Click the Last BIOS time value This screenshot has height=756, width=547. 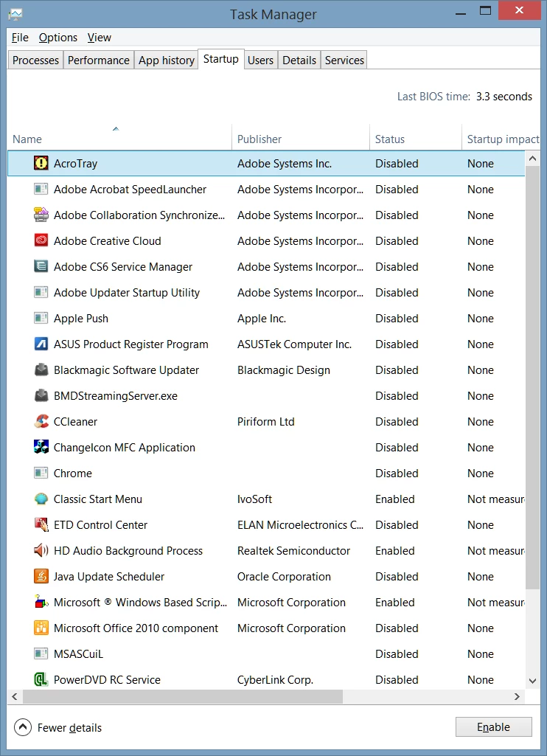(x=504, y=97)
